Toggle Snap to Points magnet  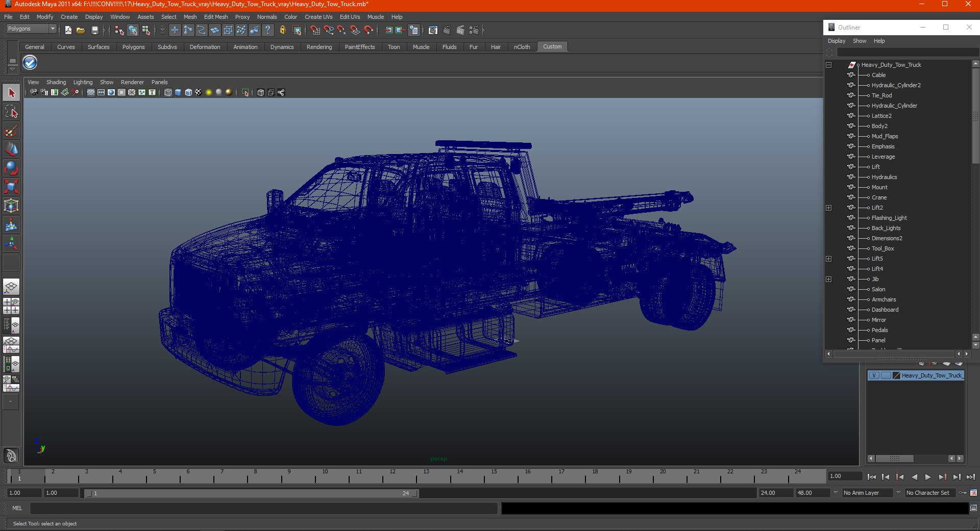click(x=342, y=31)
